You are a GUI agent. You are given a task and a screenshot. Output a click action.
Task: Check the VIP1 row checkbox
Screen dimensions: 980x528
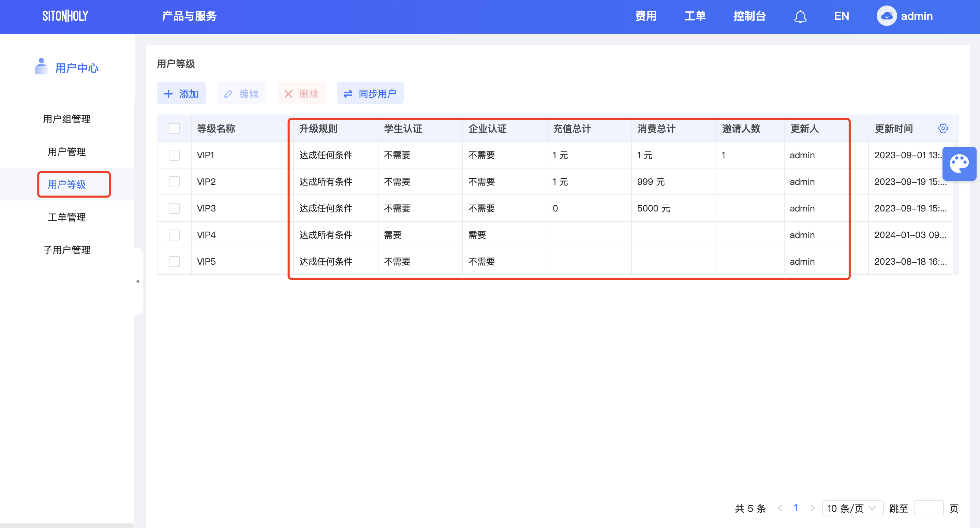coord(174,155)
